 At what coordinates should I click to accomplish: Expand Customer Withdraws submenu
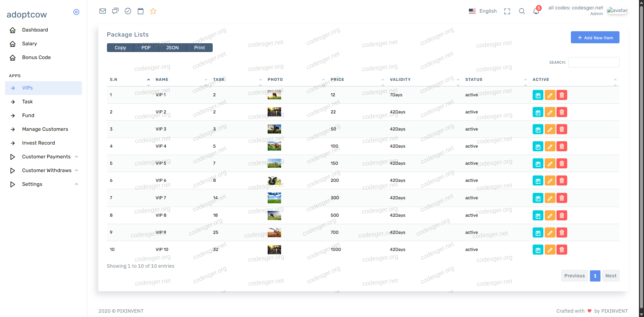click(47, 170)
